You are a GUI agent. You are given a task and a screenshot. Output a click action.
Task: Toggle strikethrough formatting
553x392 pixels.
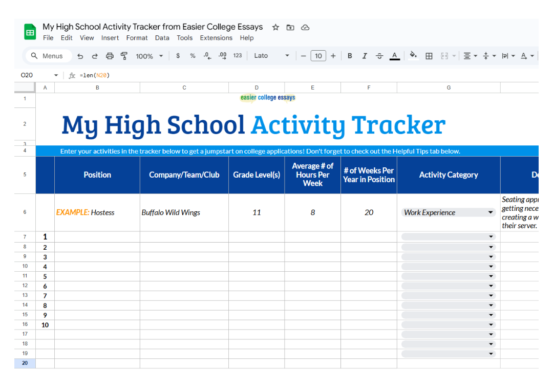click(x=379, y=56)
